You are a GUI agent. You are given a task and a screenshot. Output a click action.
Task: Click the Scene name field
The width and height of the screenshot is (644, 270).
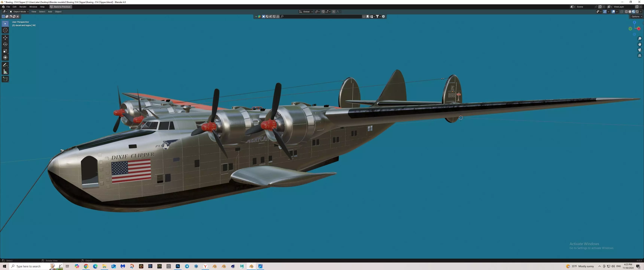(x=585, y=7)
